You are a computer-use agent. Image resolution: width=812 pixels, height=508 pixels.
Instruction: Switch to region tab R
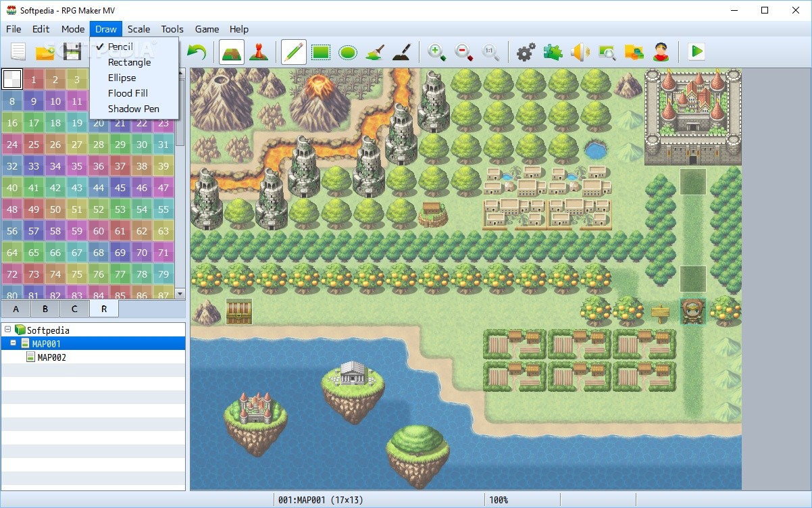pyautogui.click(x=103, y=309)
